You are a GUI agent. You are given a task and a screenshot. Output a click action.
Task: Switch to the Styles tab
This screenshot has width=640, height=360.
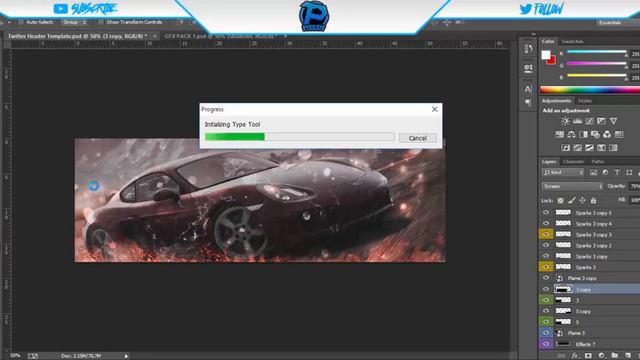584,101
